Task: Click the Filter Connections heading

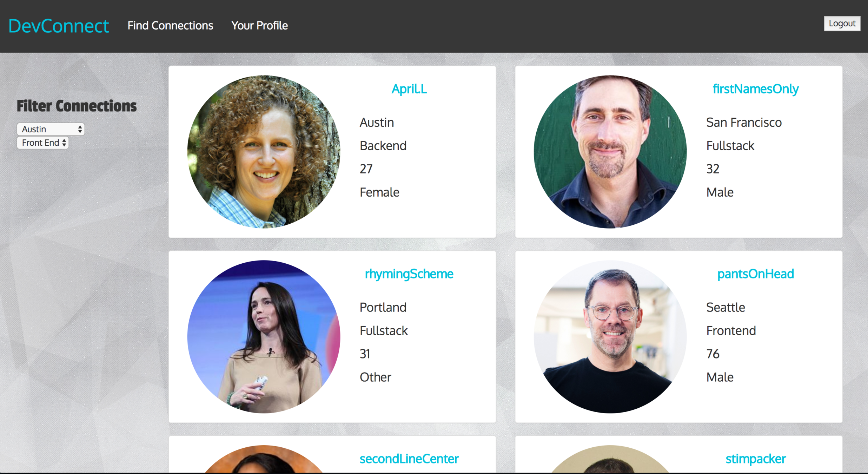Action: coord(77,106)
